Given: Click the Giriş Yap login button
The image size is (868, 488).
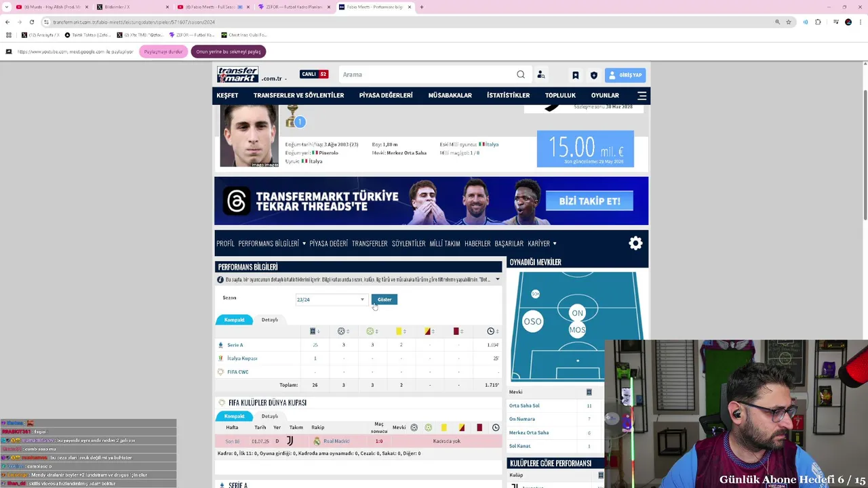Looking at the screenshot, I should [x=625, y=75].
